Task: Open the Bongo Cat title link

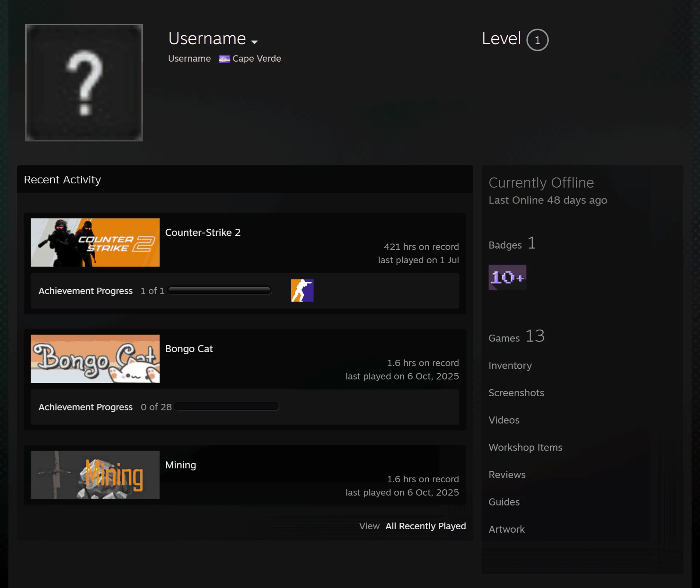Action: click(189, 349)
